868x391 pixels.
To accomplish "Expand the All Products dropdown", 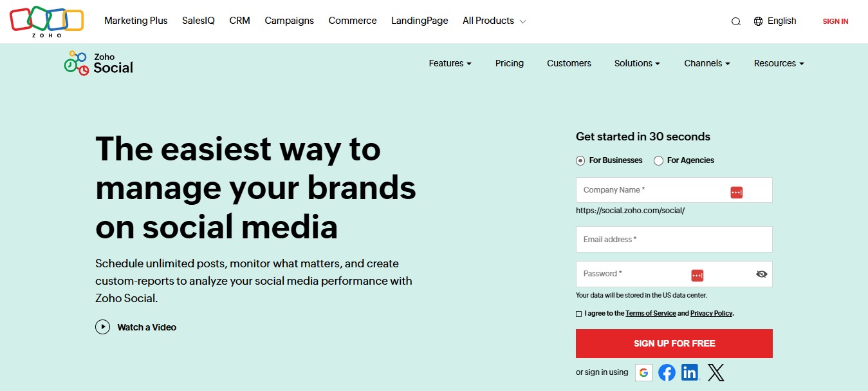I will (494, 21).
